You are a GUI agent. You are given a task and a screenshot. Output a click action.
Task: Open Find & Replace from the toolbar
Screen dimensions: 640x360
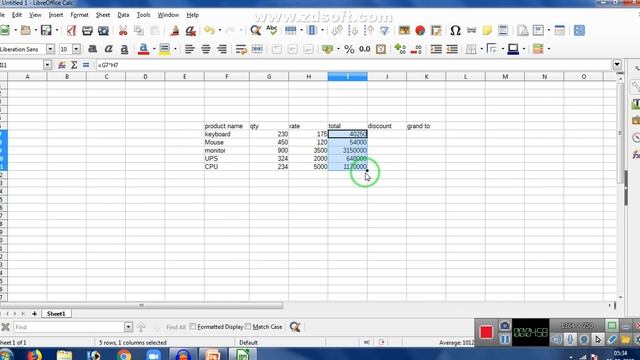(x=256, y=30)
